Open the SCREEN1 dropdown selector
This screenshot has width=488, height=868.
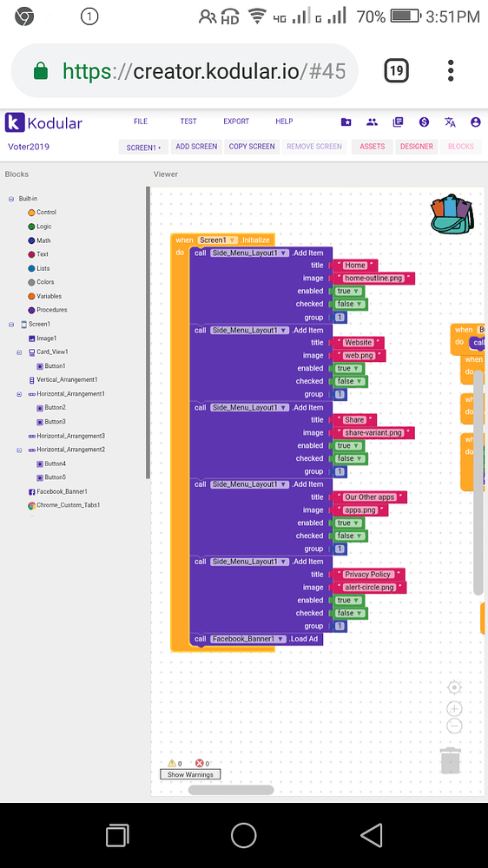[143, 148]
